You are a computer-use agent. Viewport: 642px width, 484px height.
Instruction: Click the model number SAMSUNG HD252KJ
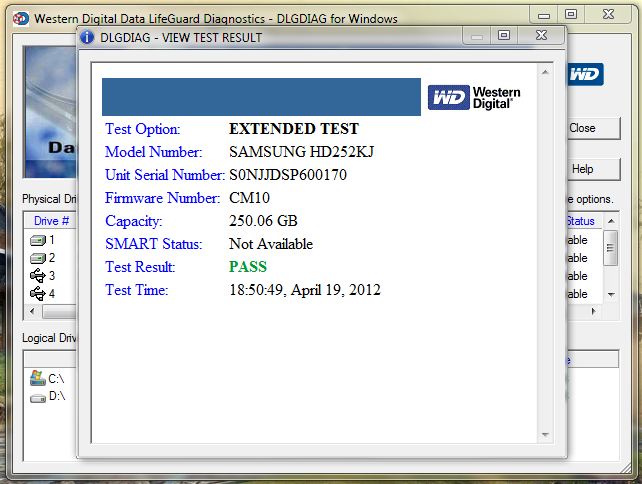[301, 152]
